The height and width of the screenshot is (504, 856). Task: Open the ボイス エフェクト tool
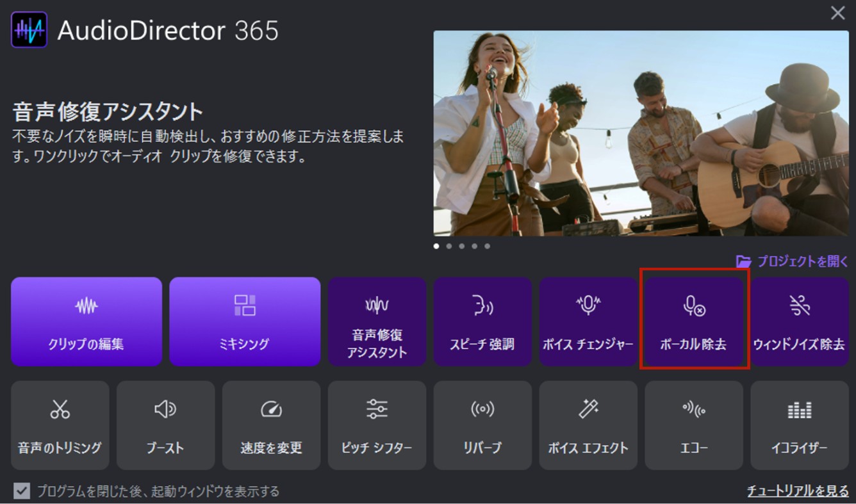tap(588, 425)
